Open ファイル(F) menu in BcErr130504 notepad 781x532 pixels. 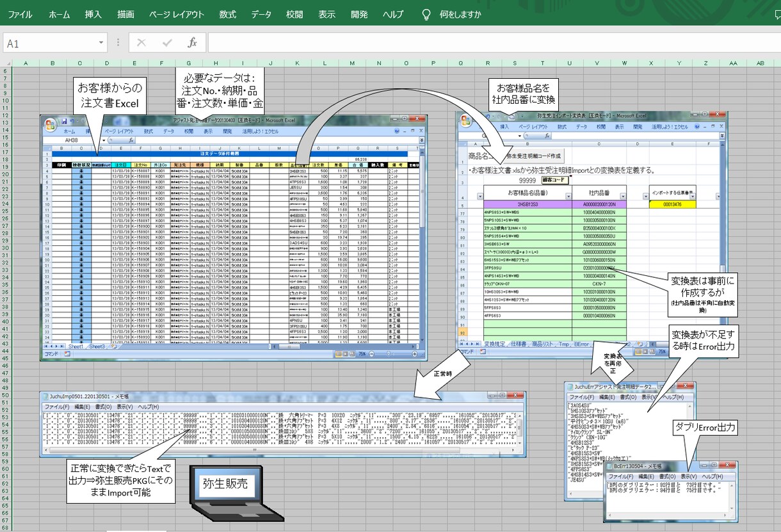pos(621,477)
